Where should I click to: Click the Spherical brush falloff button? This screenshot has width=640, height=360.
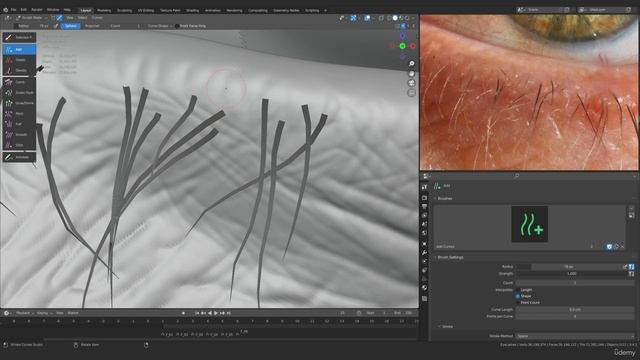click(71, 26)
